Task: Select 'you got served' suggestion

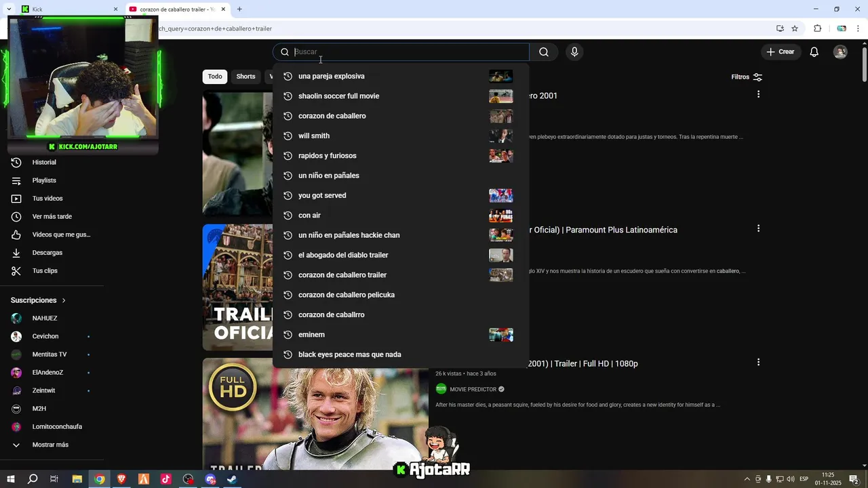Action: click(401, 196)
